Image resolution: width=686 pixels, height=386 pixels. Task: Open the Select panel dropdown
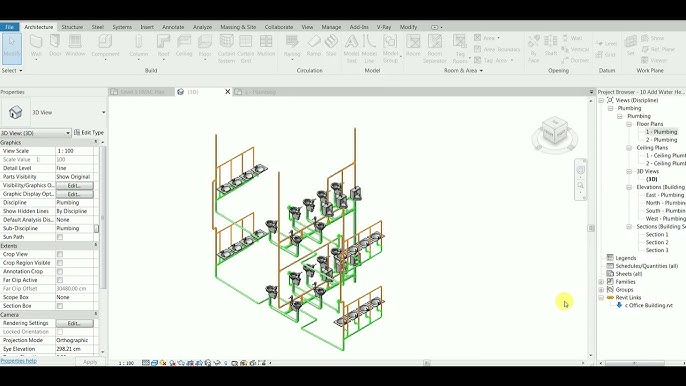(x=12, y=70)
